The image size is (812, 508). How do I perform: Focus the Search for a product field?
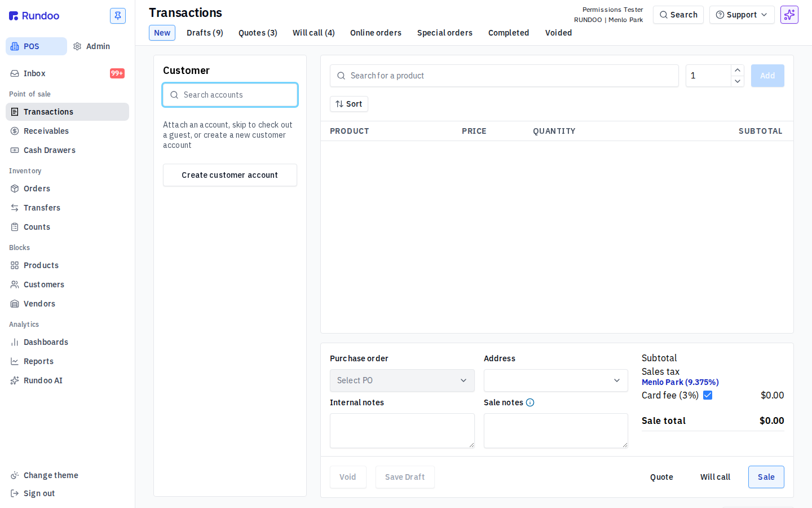pos(504,76)
